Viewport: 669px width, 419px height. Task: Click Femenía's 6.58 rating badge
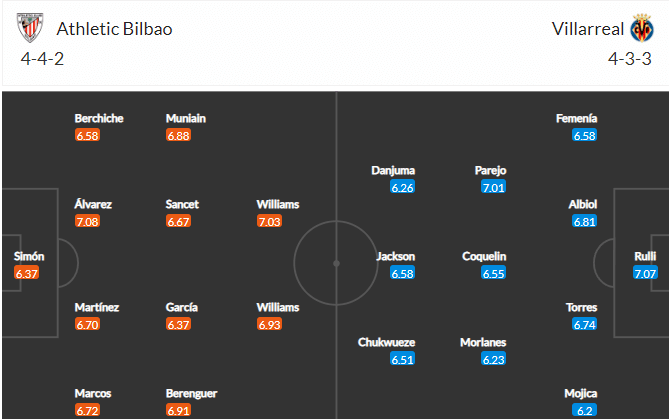point(585,135)
